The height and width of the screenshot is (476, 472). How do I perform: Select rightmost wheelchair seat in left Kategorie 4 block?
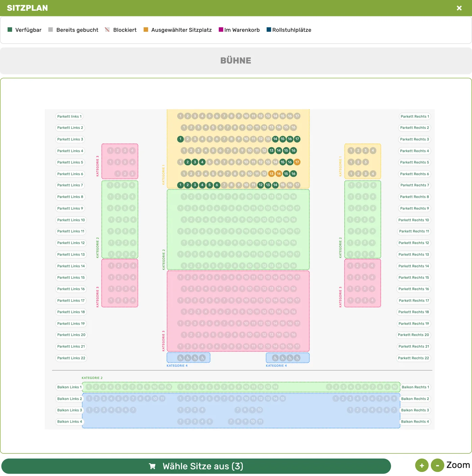coord(202,358)
